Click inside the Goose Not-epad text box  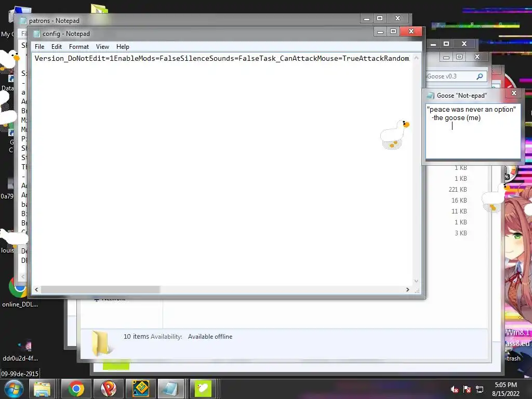473,131
